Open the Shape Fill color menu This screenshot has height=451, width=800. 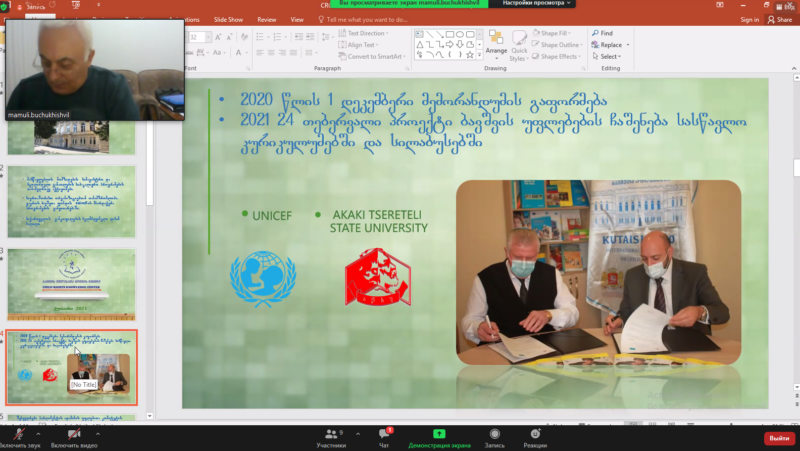coord(552,33)
